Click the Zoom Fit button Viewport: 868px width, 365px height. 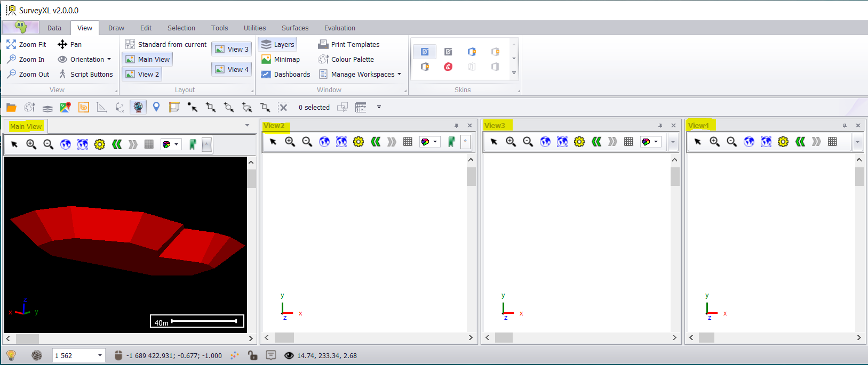[27, 45]
